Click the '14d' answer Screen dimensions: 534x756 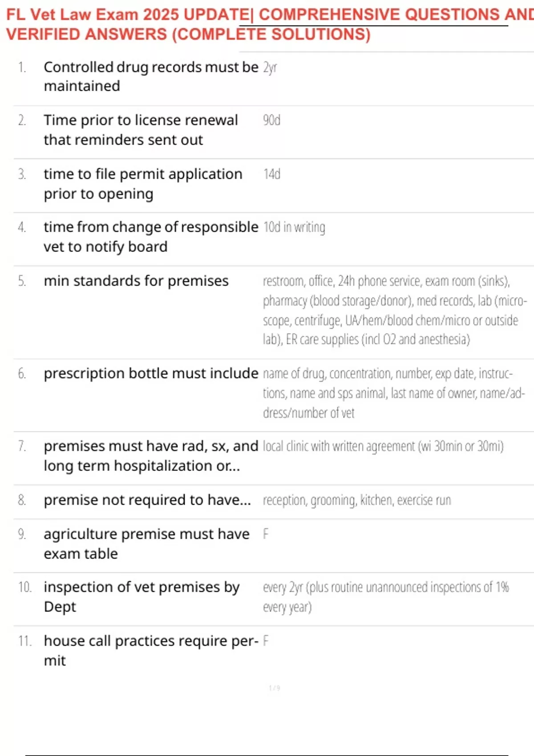tap(271, 174)
